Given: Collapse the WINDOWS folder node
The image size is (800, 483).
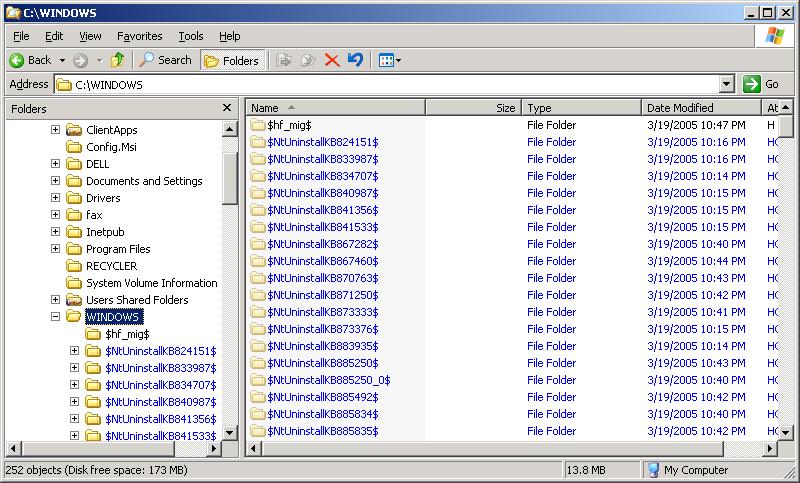Looking at the screenshot, I should (x=55, y=317).
